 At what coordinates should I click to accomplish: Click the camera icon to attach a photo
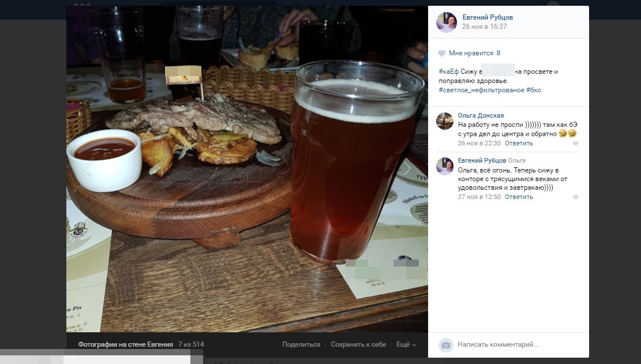click(446, 345)
